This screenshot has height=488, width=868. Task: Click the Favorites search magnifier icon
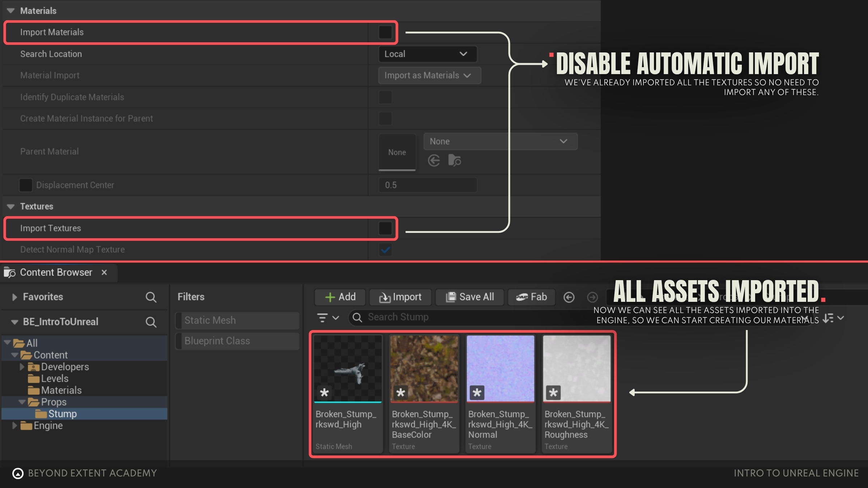click(x=151, y=297)
